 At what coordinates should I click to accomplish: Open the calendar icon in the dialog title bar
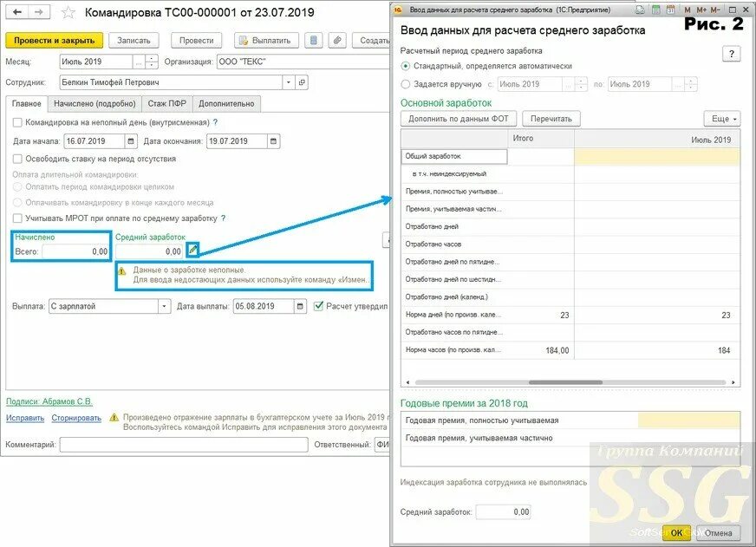point(671,10)
